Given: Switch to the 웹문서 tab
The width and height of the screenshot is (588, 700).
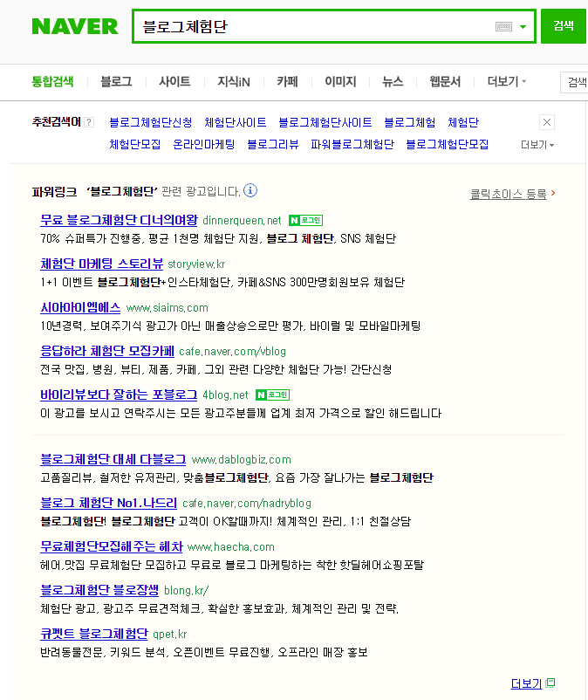Looking at the screenshot, I should 445,82.
